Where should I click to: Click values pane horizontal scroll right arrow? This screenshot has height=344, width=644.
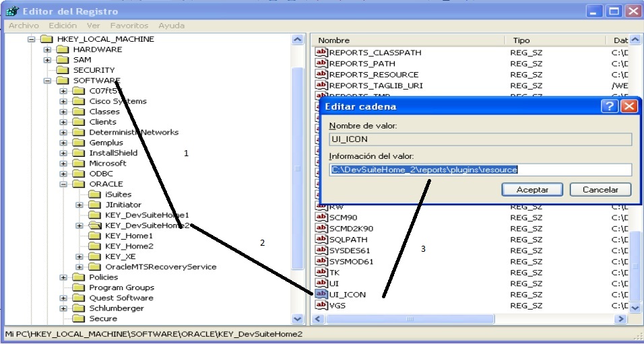620,319
